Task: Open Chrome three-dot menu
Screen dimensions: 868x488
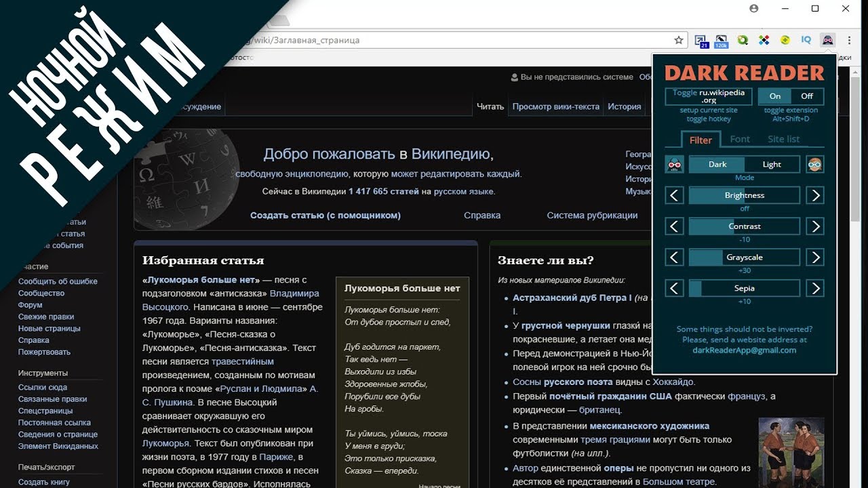Action: point(849,40)
